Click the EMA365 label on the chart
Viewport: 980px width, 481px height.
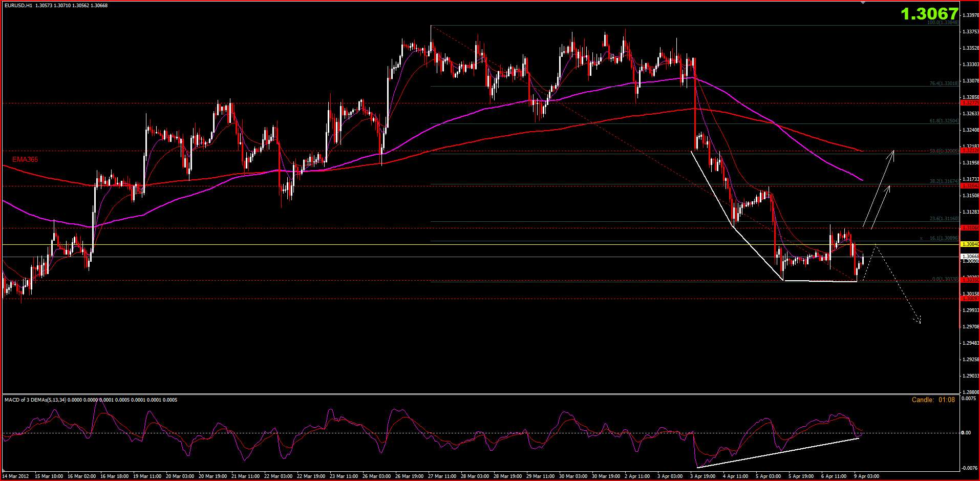coord(25,159)
